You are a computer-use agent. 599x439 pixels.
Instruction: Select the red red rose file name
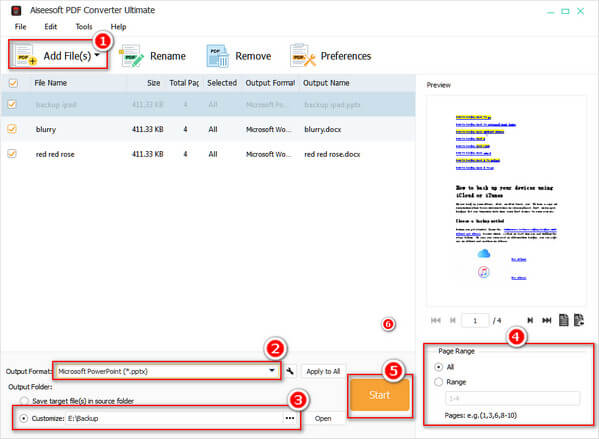pos(55,154)
